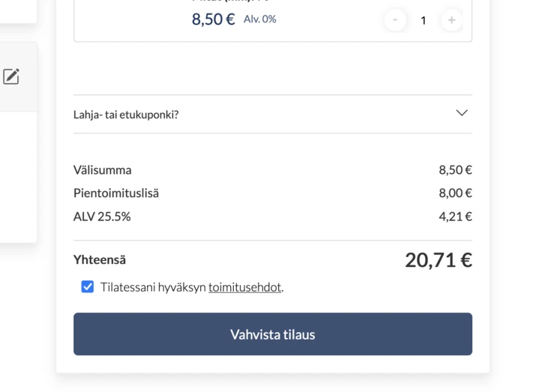This screenshot has width=539, height=392.
Task: Confirm order with Vahvista tilaus button
Action: click(273, 334)
